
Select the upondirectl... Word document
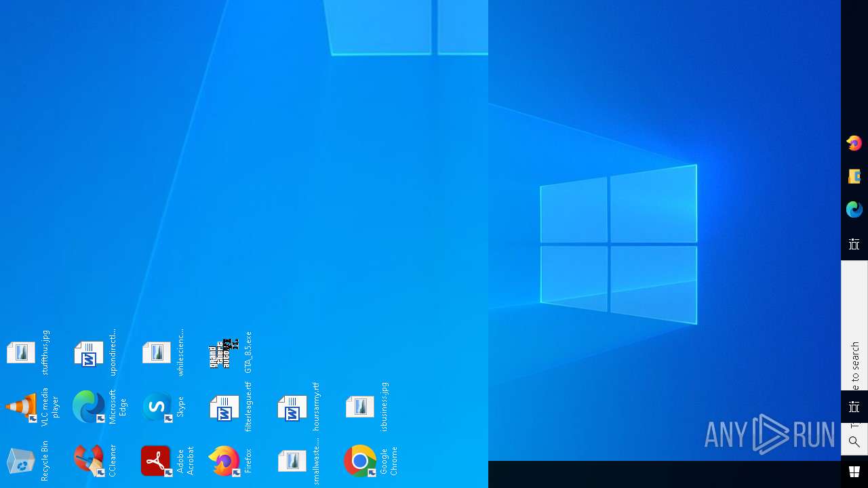[x=95, y=352]
